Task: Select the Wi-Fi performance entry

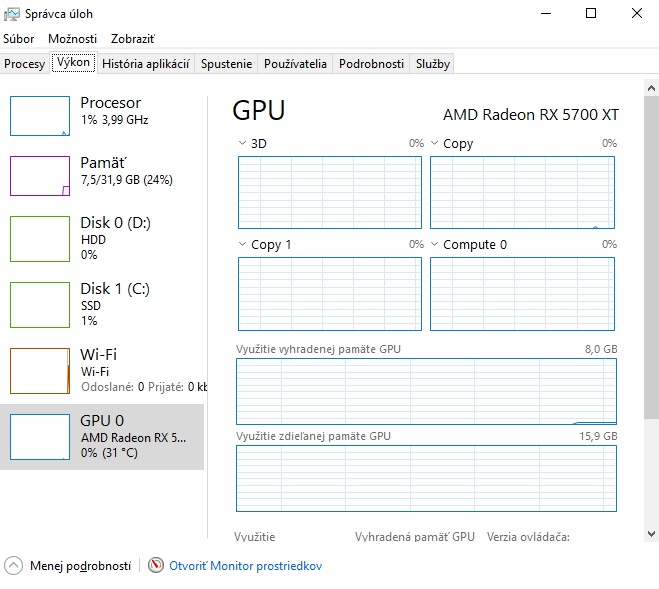Action: [105, 370]
